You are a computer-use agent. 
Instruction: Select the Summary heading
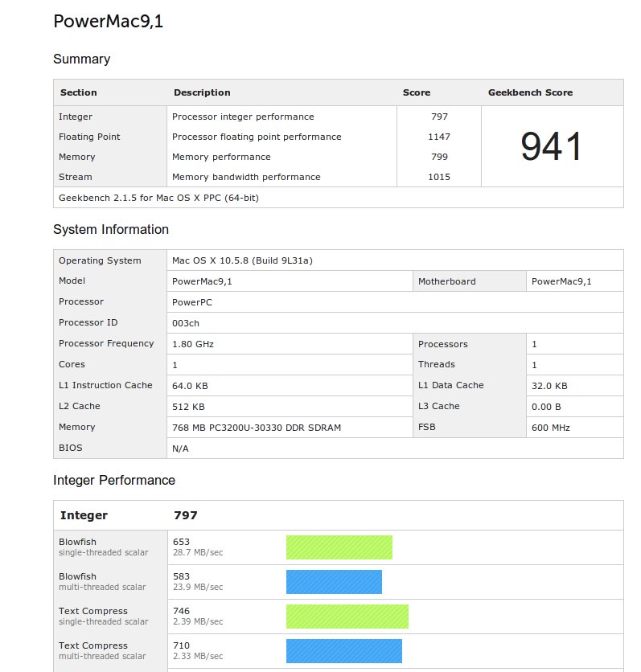pos(81,59)
